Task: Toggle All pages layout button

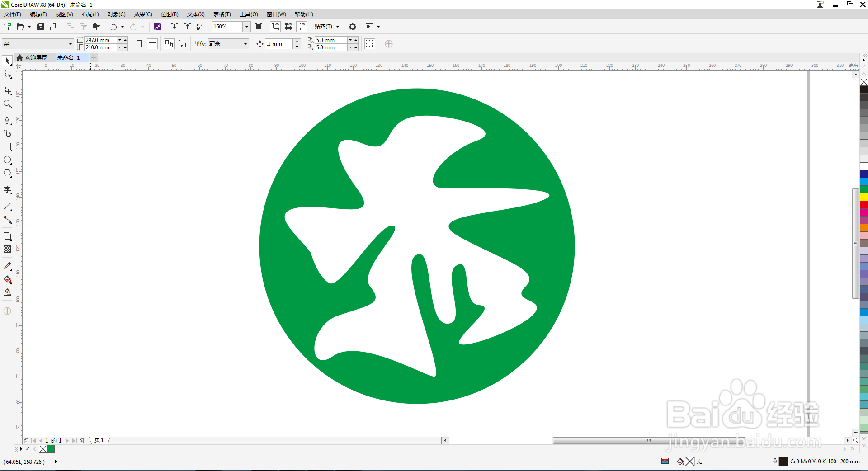Action: (169, 44)
